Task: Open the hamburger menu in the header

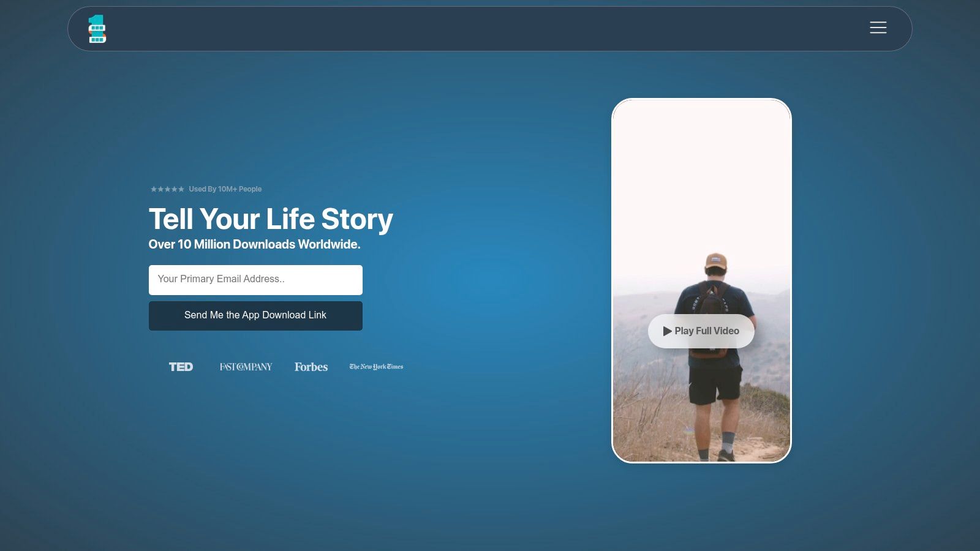Action: (x=878, y=28)
